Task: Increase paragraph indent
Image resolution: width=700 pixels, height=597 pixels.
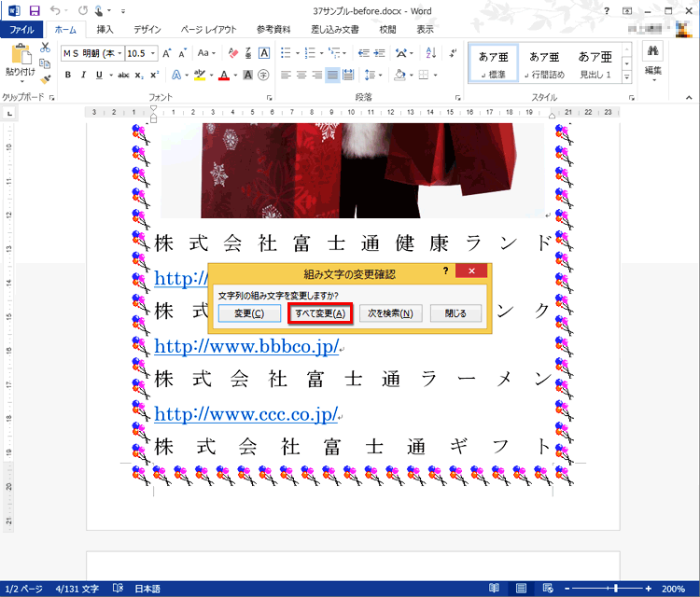Action: (x=380, y=53)
